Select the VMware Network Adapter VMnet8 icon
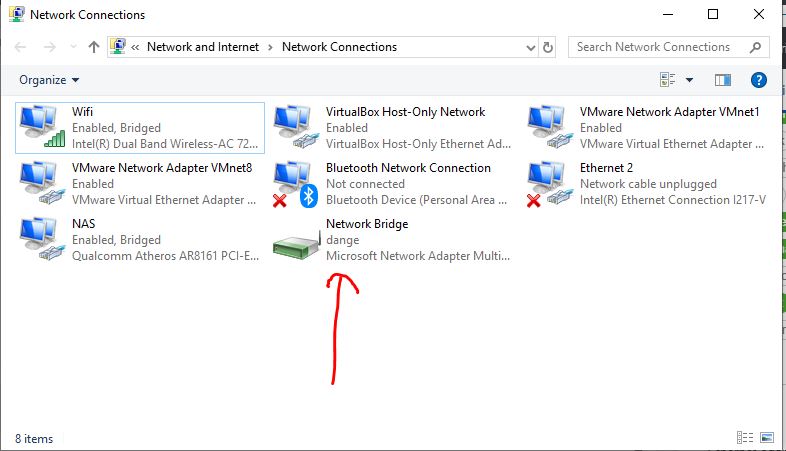The width and height of the screenshot is (786, 451). tap(42, 182)
